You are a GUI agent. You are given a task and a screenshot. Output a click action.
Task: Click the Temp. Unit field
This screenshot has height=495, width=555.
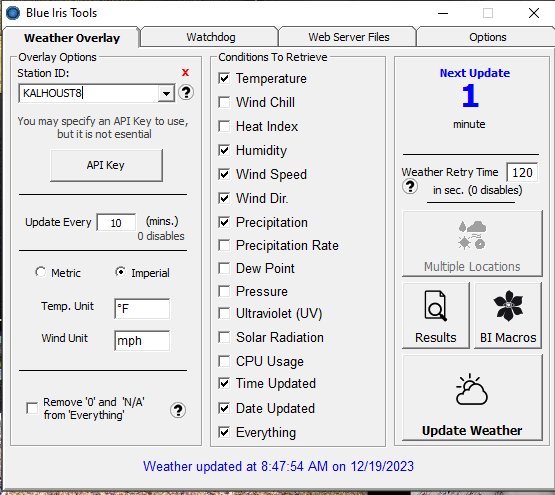pyautogui.click(x=142, y=309)
